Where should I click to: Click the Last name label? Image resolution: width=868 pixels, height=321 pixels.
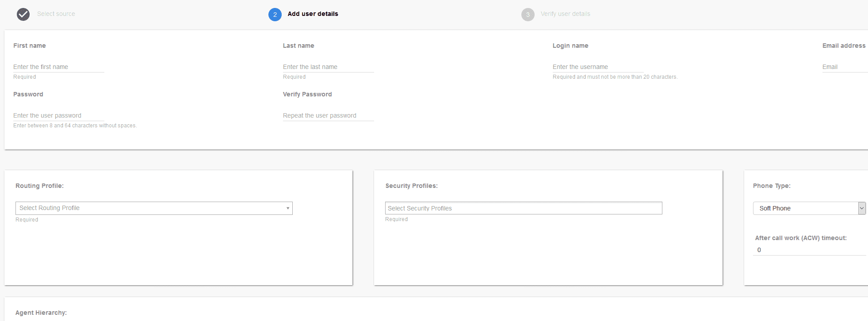(x=298, y=46)
